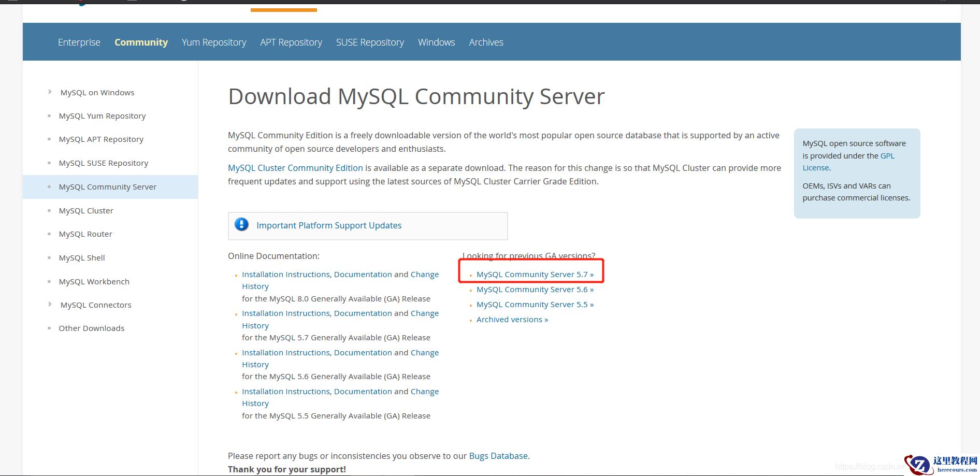Switch to Yum Repository tab

click(214, 42)
